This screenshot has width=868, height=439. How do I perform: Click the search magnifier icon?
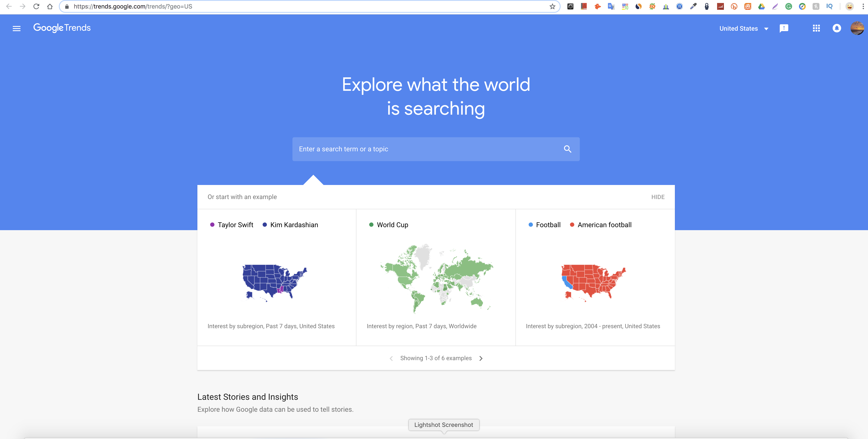567,149
